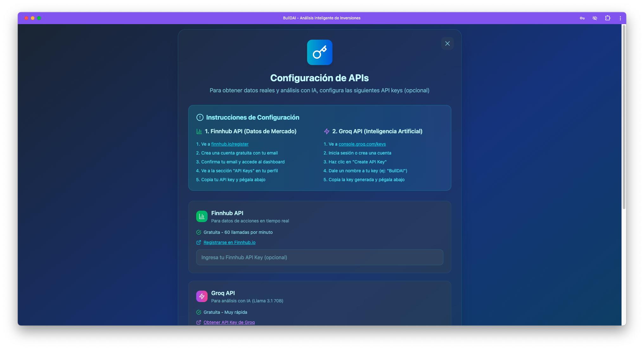Image resolution: width=644 pixels, height=349 pixels.
Task: Click the green Finnhub API chart icon
Action: pyautogui.click(x=202, y=216)
